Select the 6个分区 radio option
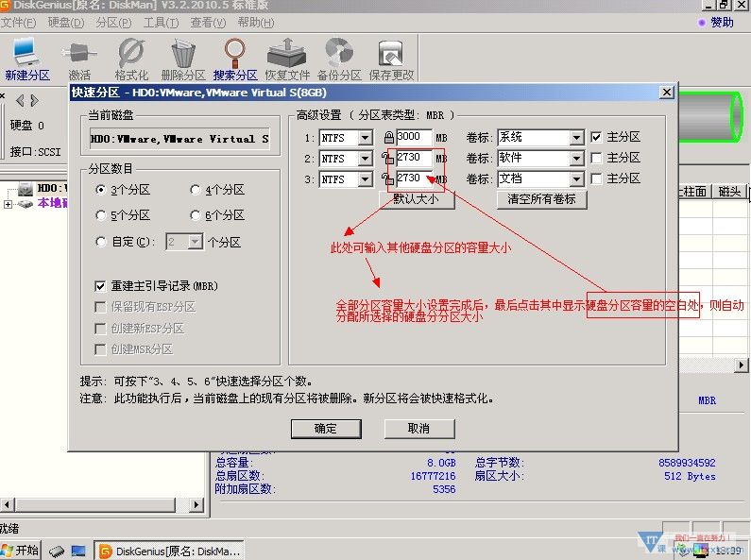The width and height of the screenshot is (751, 560). 195,215
